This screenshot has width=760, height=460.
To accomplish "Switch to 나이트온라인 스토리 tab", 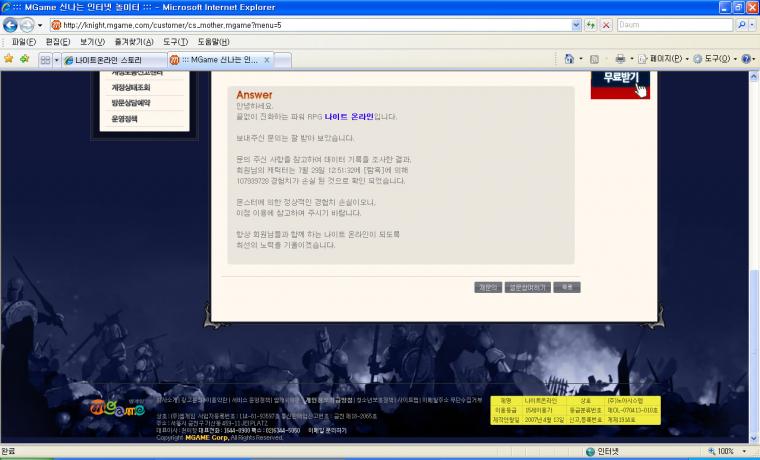I will [114, 60].
